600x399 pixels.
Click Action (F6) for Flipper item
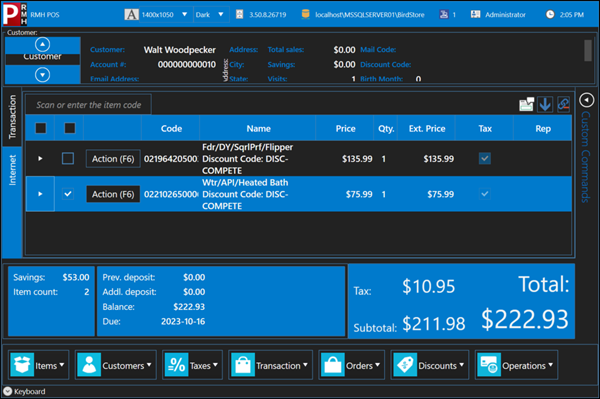tap(113, 158)
